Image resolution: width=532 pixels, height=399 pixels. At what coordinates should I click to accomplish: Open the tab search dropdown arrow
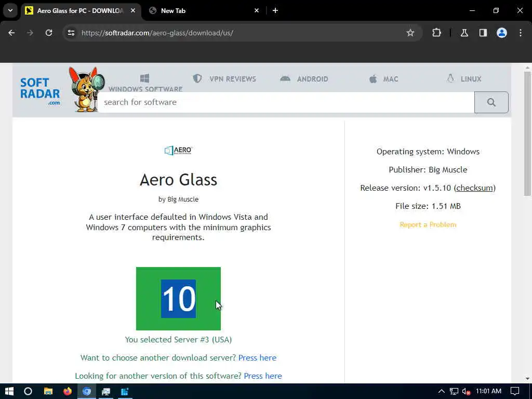click(10, 10)
